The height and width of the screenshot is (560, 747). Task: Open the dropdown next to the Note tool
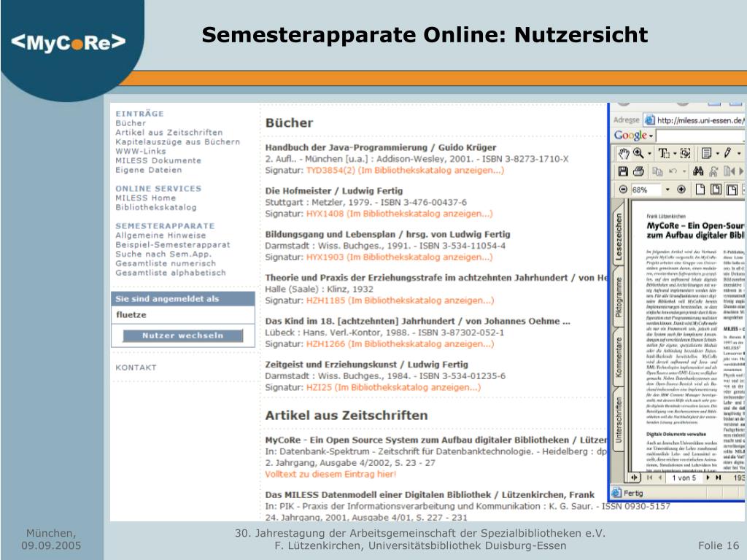(718, 153)
